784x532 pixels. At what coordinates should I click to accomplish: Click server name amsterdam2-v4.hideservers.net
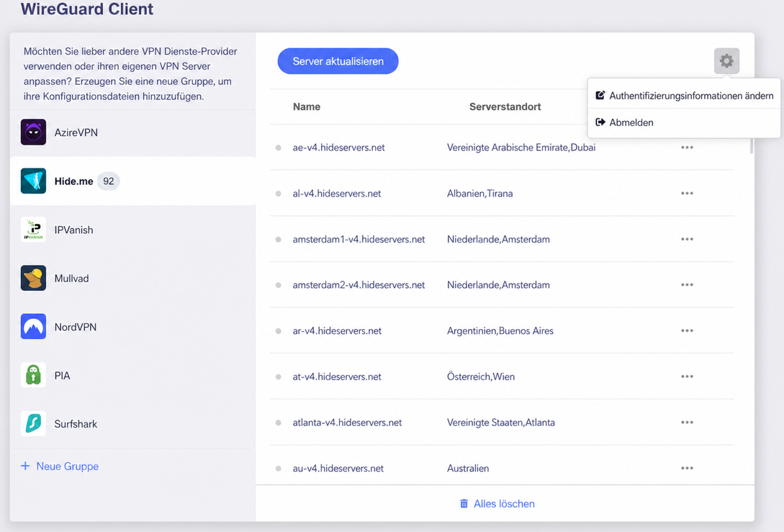(359, 285)
